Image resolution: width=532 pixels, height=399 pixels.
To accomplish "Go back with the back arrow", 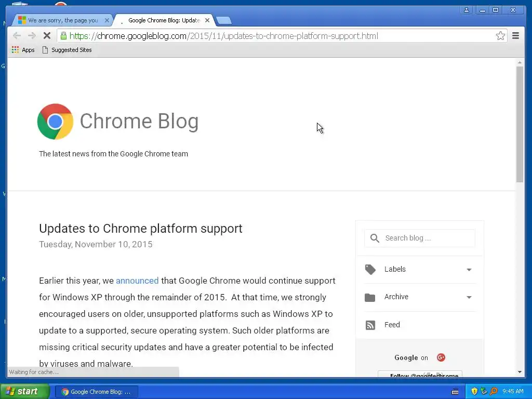I will (17, 36).
